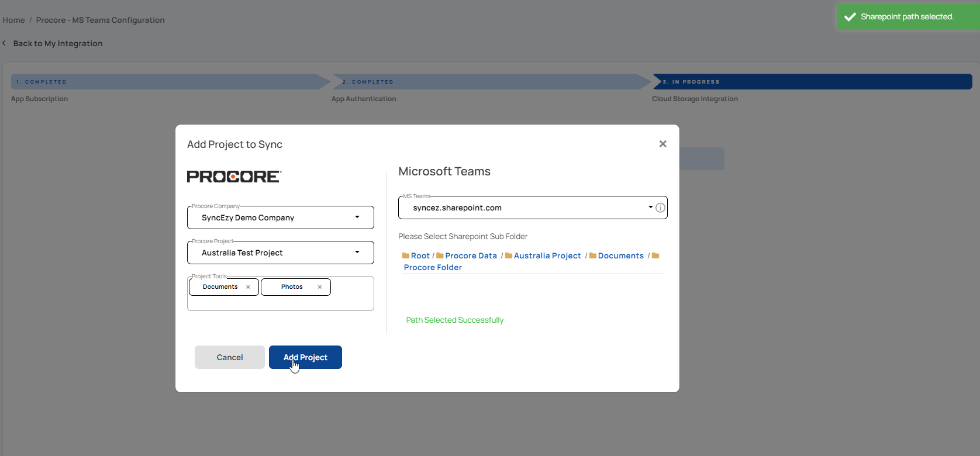Go to Home breadcrumb
980x456 pixels.
pos(13,20)
